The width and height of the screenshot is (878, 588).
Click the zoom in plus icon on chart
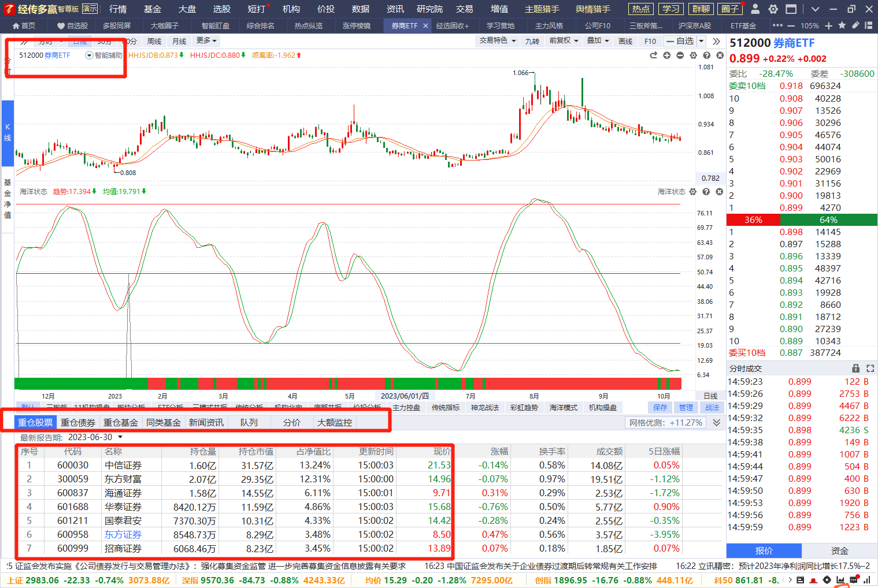[666, 55]
